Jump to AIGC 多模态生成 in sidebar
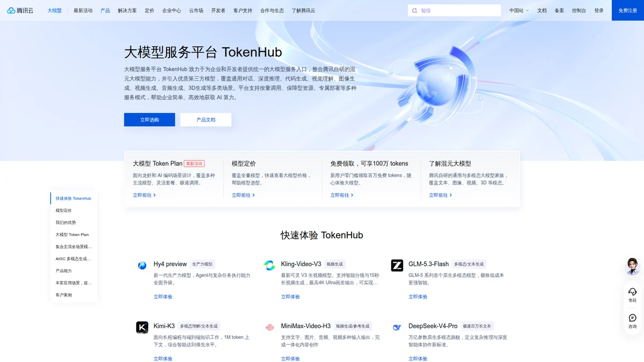Viewport: 644px width, 362px height. click(x=74, y=258)
